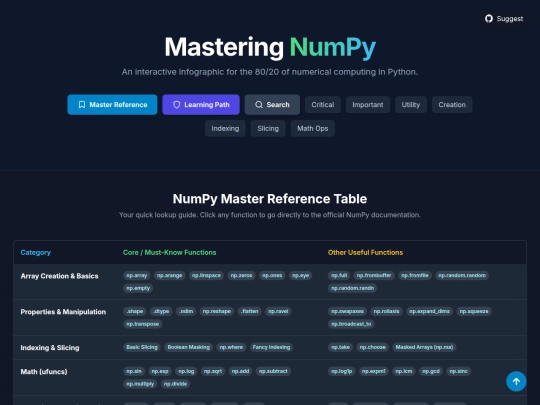Open the np.exp function link

160,371
